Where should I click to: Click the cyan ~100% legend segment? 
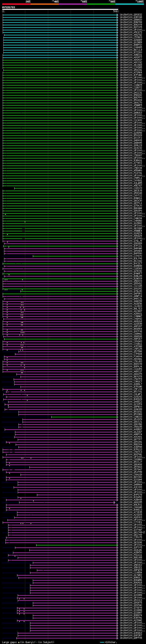click(130, 4)
